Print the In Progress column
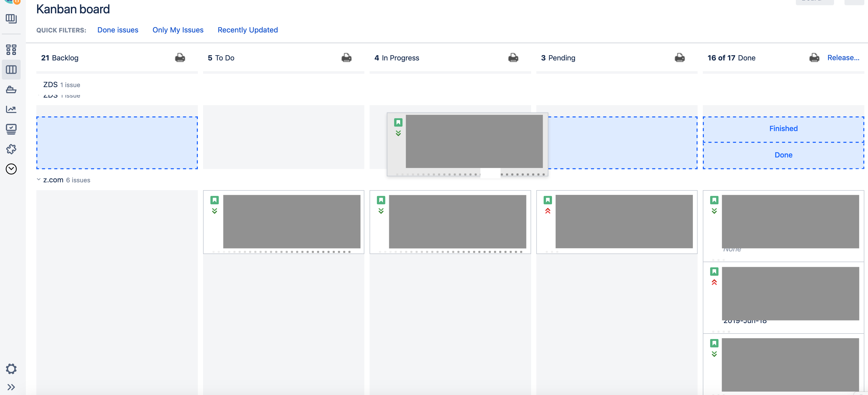868x395 pixels. pos(513,58)
